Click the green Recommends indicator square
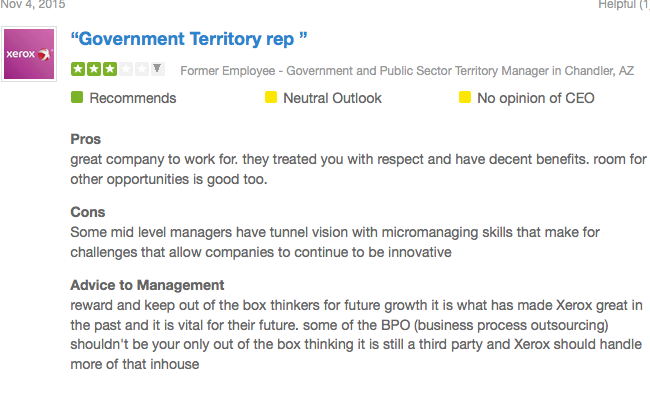The image size is (650, 407). [x=77, y=97]
